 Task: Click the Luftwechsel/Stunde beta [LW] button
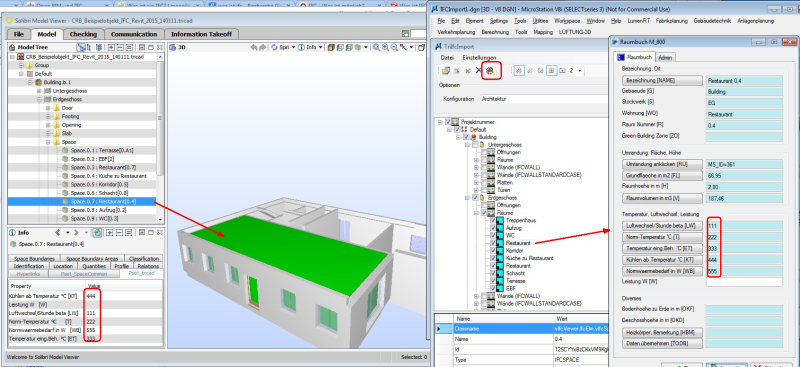tap(662, 226)
